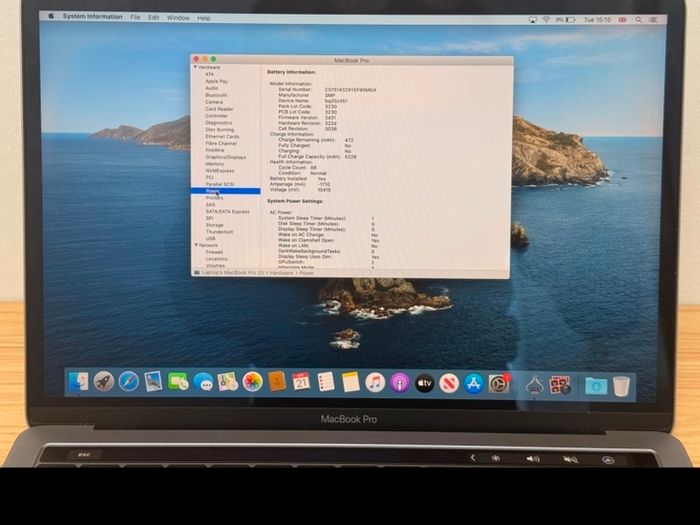Select Diagnostics in the sidebar

point(218,122)
